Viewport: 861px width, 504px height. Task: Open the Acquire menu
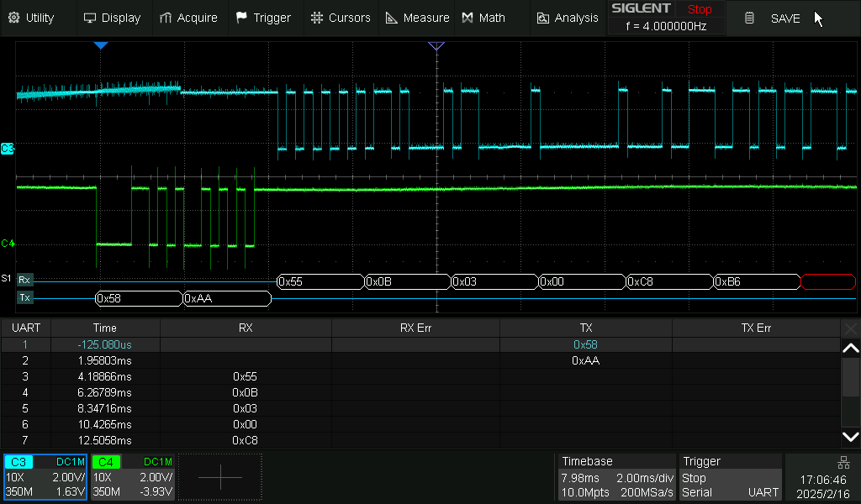(188, 18)
